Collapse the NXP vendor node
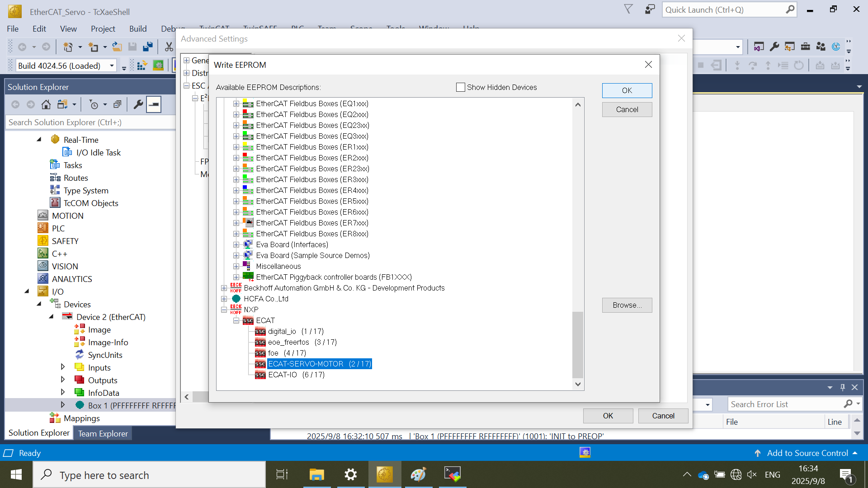Image resolution: width=868 pixels, height=488 pixels. pos(224,310)
